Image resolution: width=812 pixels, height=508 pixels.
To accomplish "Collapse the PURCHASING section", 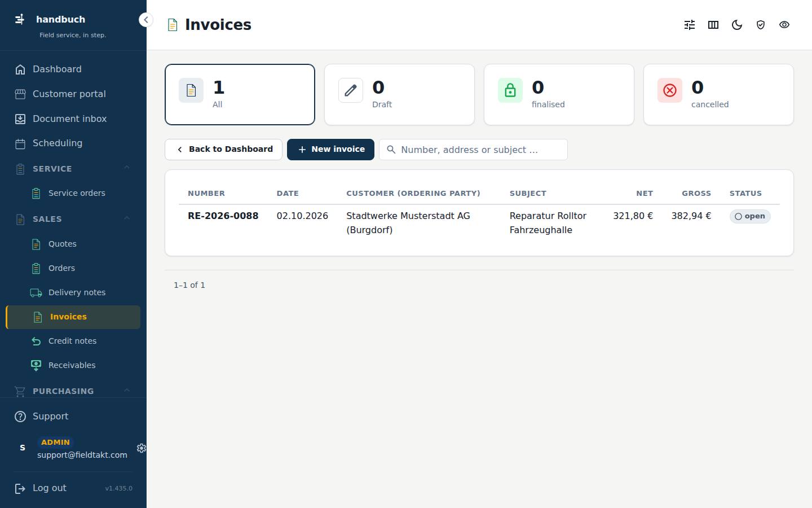I will [x=73, y=391].
